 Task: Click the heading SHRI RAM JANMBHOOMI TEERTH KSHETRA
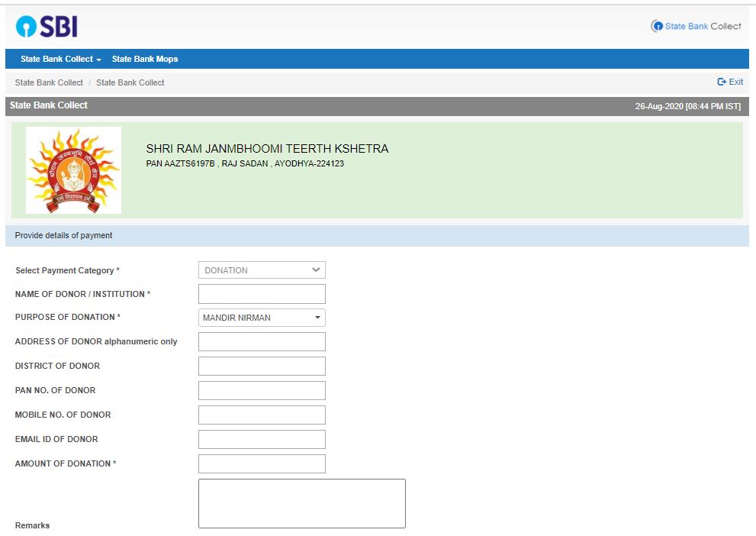[x=267, y=149]
